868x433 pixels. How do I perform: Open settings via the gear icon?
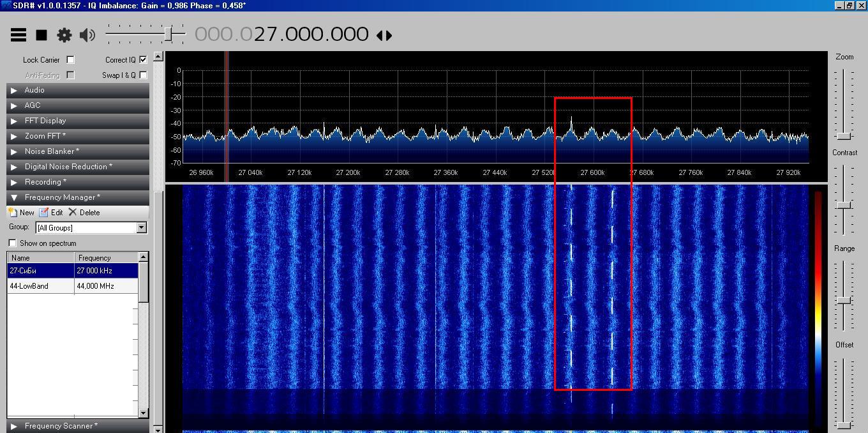(x=64, y=35)
